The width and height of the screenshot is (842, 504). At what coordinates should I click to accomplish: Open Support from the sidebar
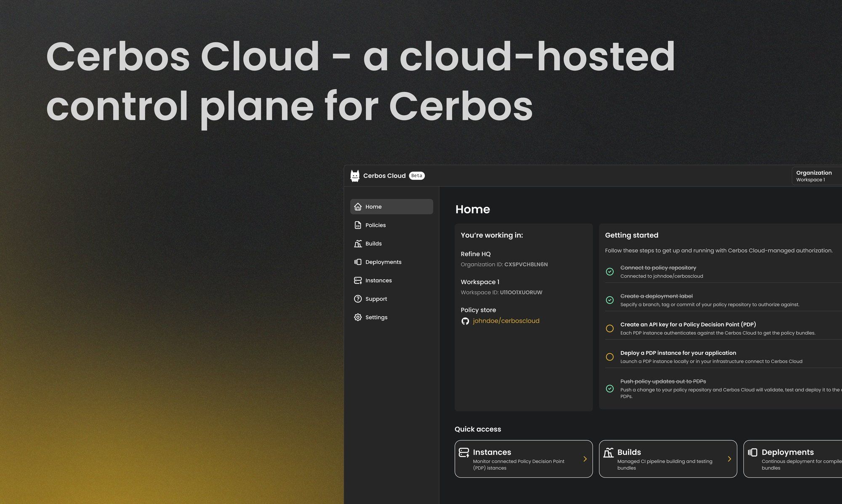pyautogui.click(x=392, y=299)
